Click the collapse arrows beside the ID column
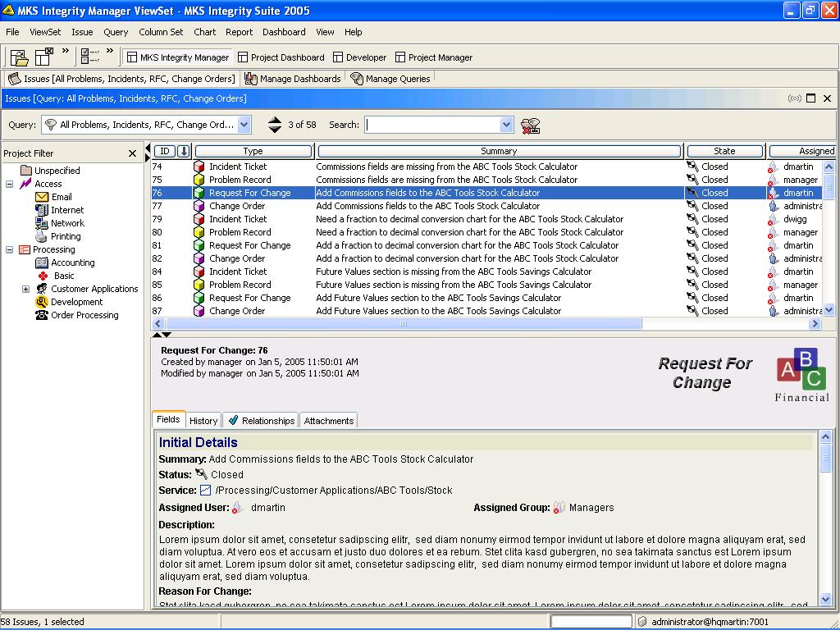This screenshot has width=840, height=630. pyautogui.click(x=148, y=152)
